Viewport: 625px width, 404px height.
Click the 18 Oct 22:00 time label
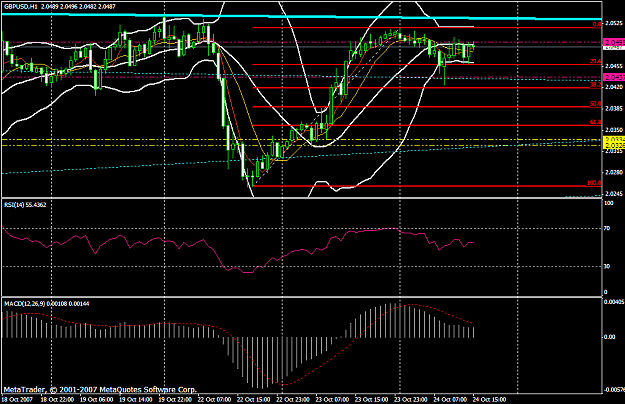[x=57, y=399]
